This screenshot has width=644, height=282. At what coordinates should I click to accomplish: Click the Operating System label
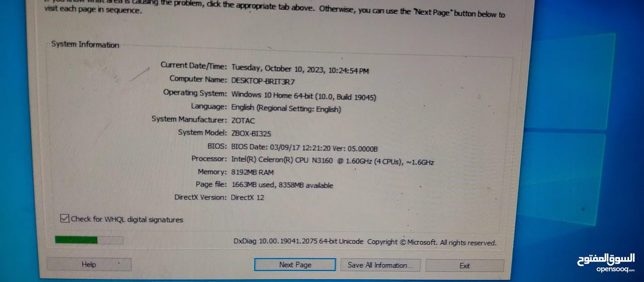click(195, 93)
